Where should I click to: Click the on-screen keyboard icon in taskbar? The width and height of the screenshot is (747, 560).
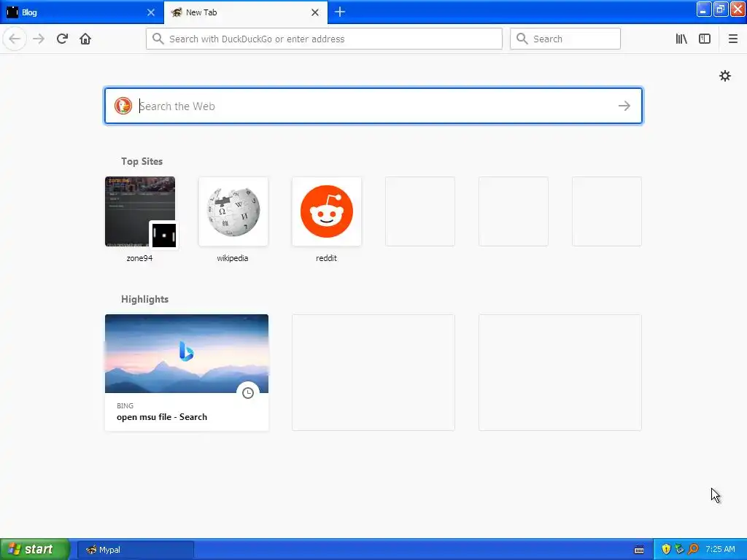[639, 550]
